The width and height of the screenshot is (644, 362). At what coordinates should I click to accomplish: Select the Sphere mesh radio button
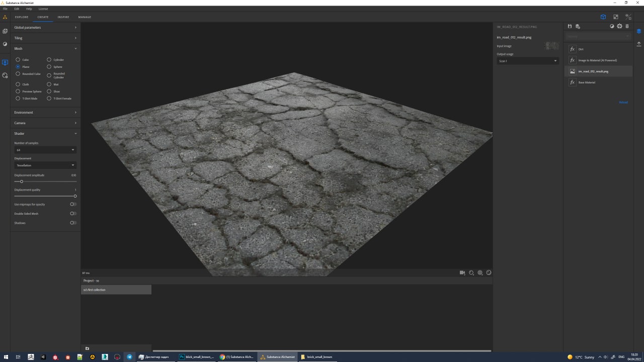coord(49,67)
